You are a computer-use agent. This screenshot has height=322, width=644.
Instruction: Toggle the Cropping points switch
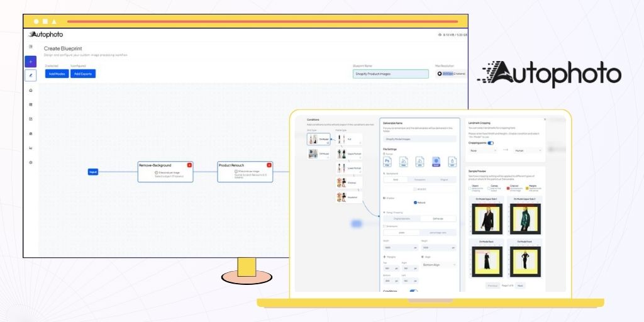pos(491,143)
